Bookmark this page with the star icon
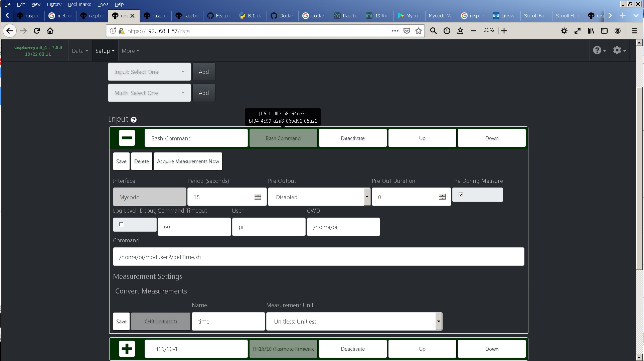This screenshot has width=644, height=361. pos(419,31)
